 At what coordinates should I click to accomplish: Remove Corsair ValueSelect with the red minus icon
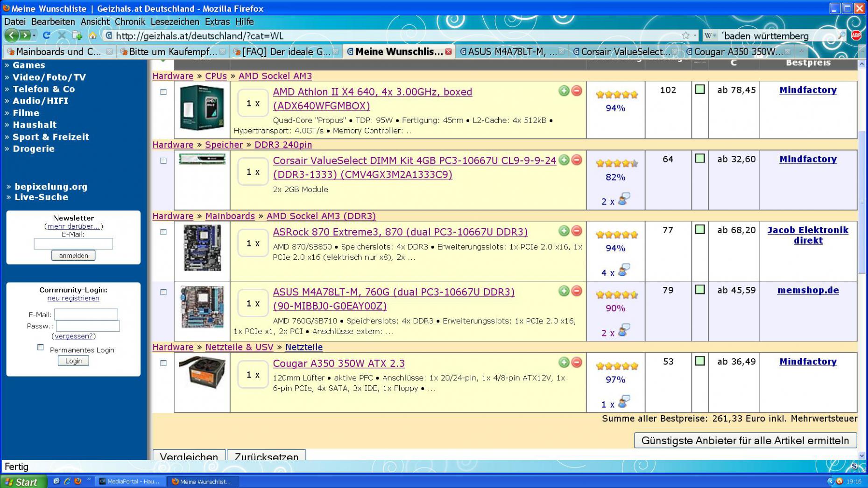[x=577, y=160]
